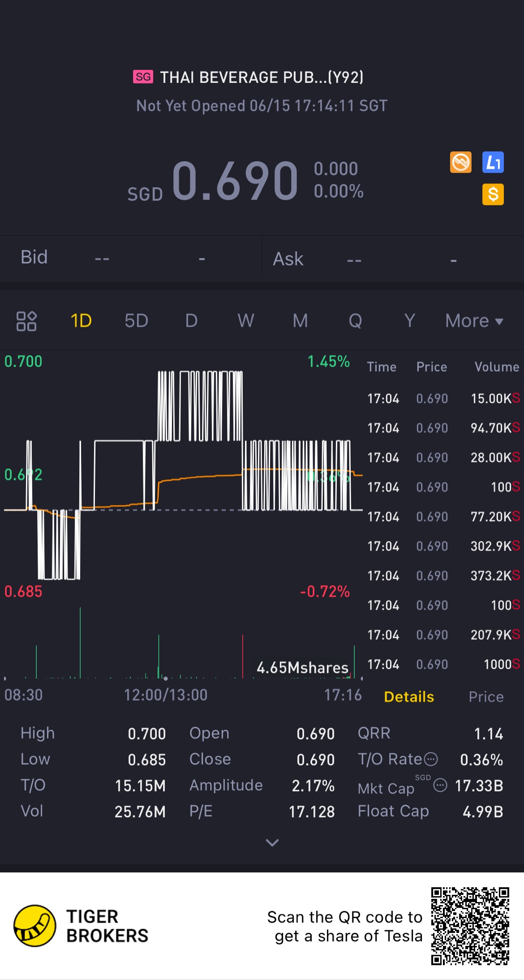Screen dimensions: 524x980
Task: Tap the pink SG market badge
Action: 143,77
